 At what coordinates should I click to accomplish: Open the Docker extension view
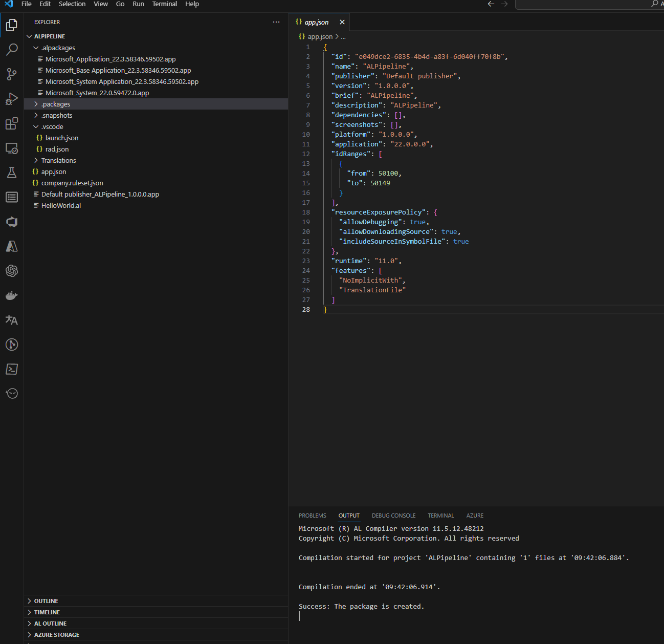click(12, 295)
